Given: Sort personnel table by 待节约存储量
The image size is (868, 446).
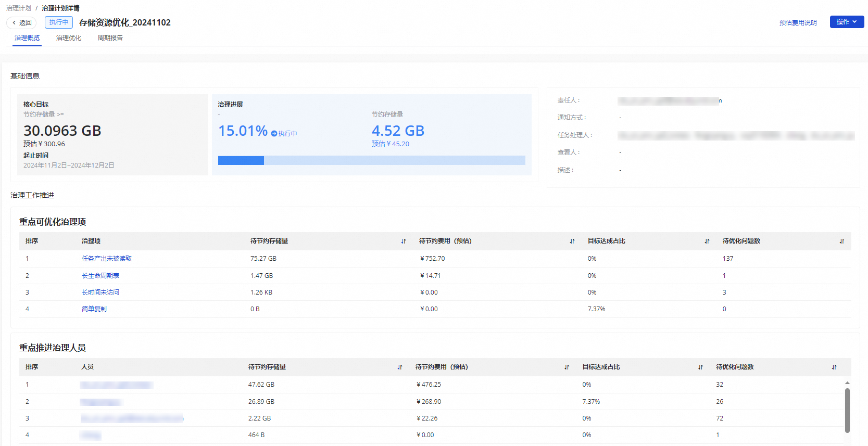Looking at the screenshot, I should [400, 367].
